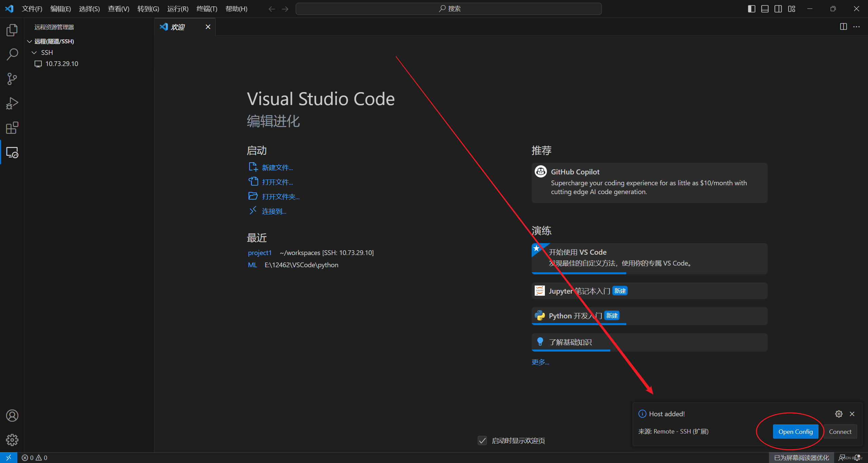Open the Run and Debug view icon
868x463 pixels.
tap(12, 103)
